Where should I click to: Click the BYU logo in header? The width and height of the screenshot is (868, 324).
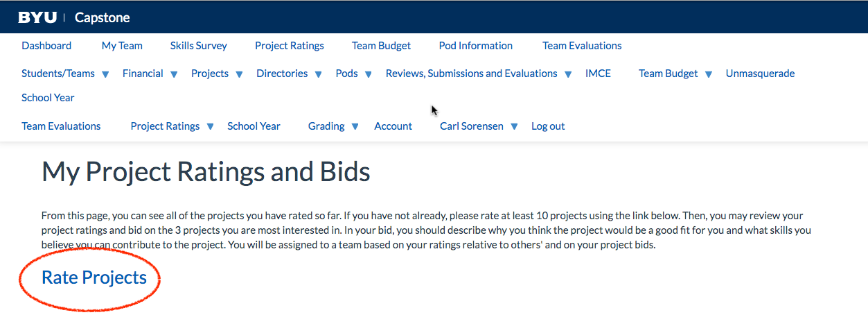click(37, 17)
